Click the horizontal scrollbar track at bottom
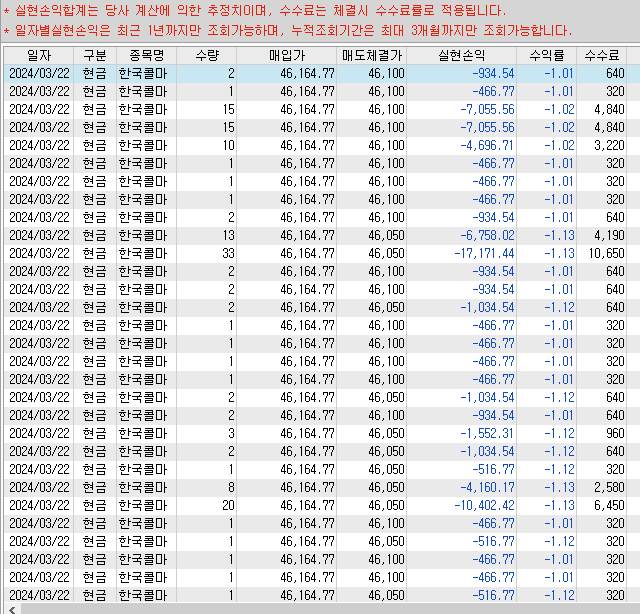640x614 pixels. pyautogui.click(x=330, y=610)
